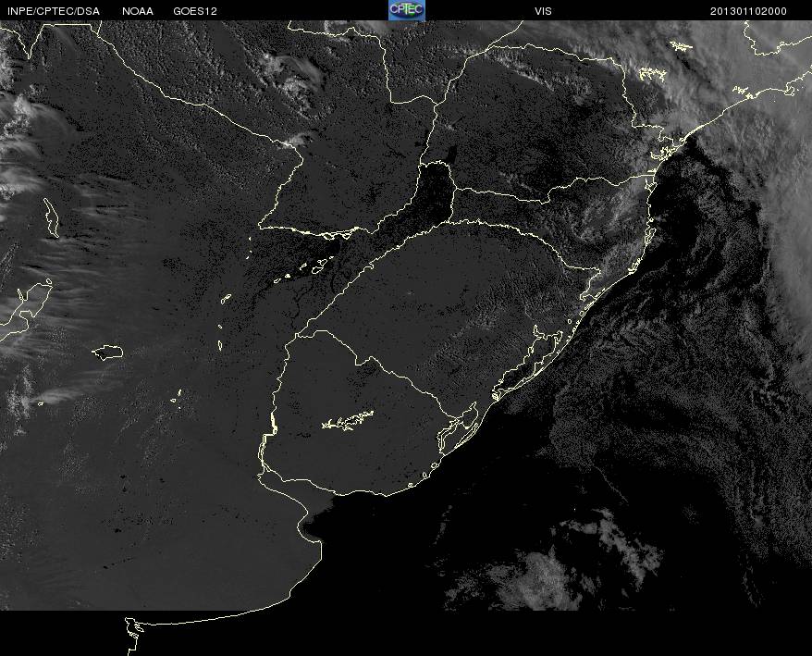Click the CPTEC logo in the header
This screenshot has height=656, width=812.
[406, 10]
